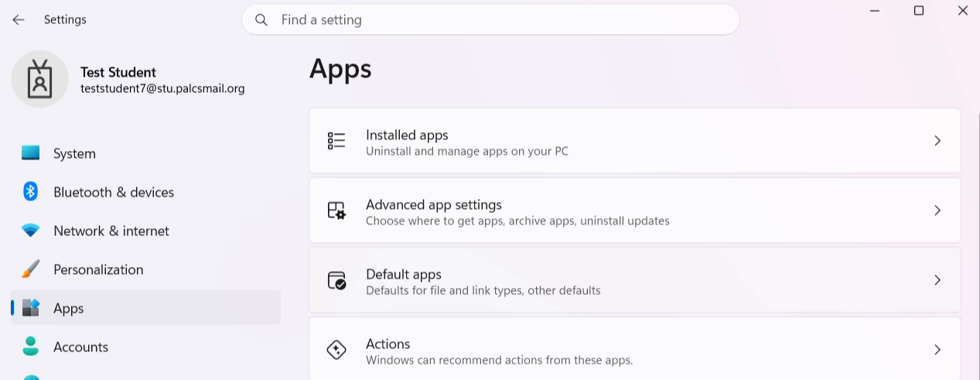Expand Installed apps with its chevron

coord(937,141)
